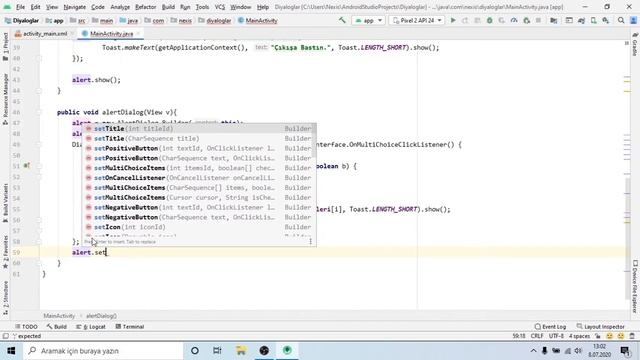Select setOnCancelListener completion
This screenshot has width=640, height=360.
click(198, 178)
